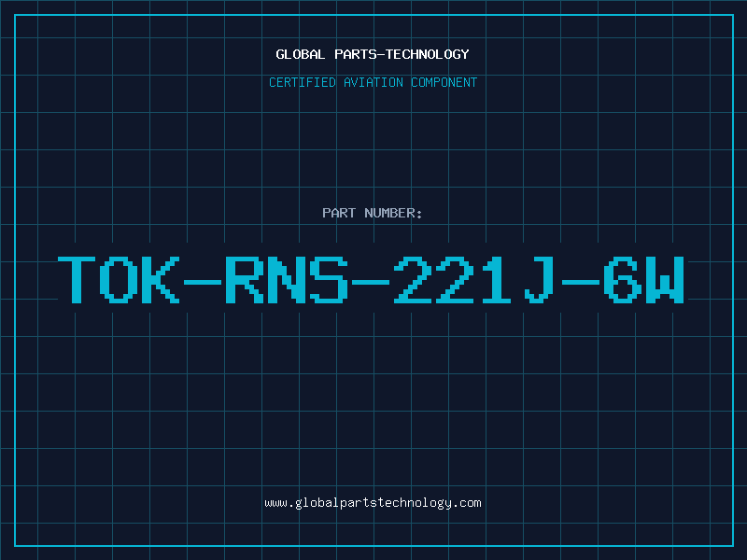Open the www.globalpartstechnology.com link

pos(373,503)
